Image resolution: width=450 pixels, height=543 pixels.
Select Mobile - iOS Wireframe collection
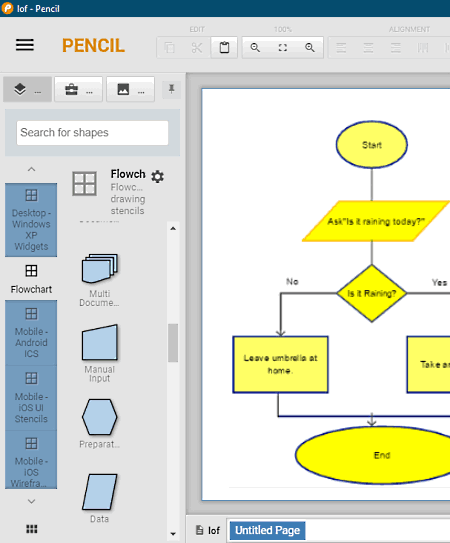point(31,460)
